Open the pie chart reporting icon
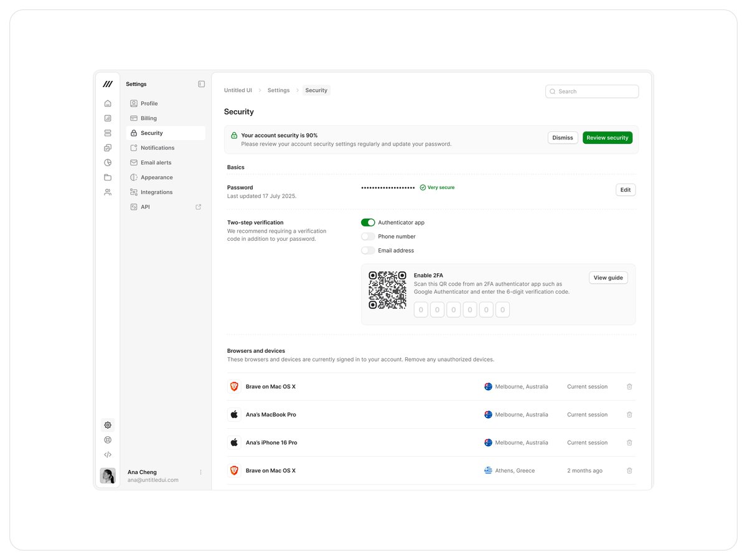This screenshot has height=560, width=747. click(108, 163)
